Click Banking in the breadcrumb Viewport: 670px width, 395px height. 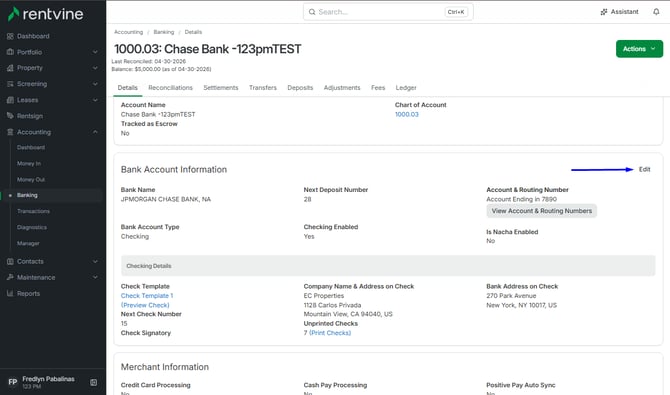pos(164,32)
